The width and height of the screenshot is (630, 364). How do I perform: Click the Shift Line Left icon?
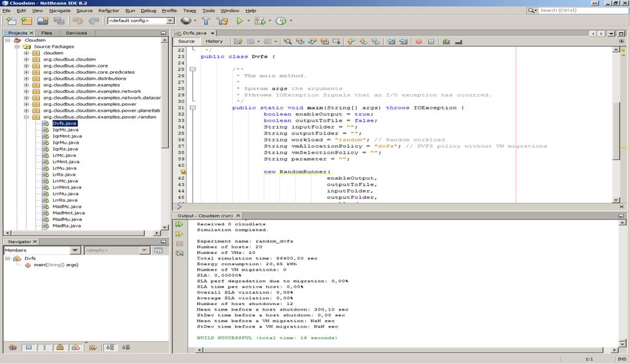[391, 41]
